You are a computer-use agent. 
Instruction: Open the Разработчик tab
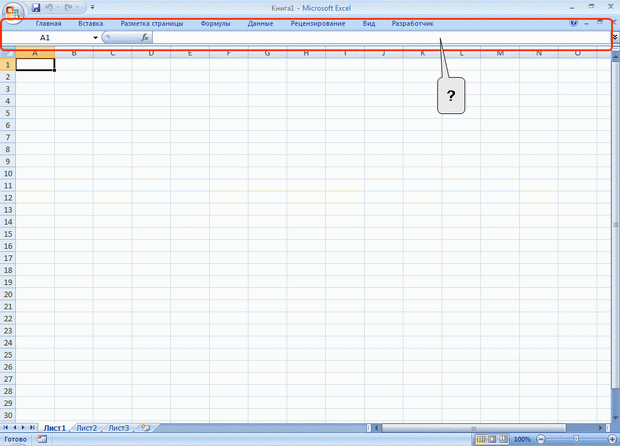(412, 24)
